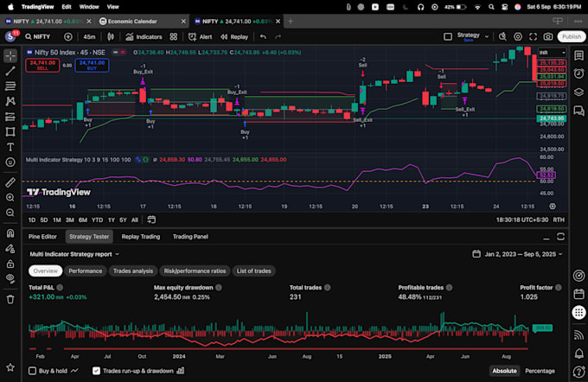Viewport: 588px width, 382px height.
Task: Open the Indicators panel
Action: pos(143,37)
